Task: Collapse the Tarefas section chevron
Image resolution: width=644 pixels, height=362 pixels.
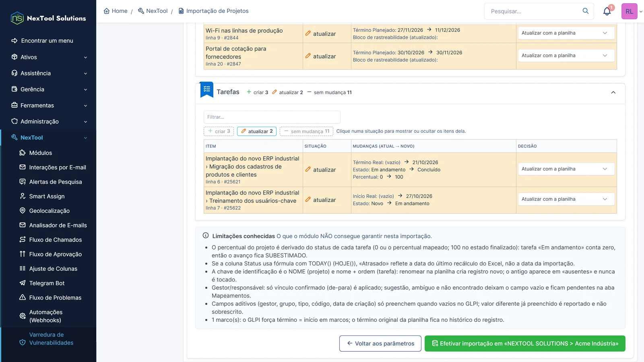Action: pyautogui.click(x=613, y=93)
